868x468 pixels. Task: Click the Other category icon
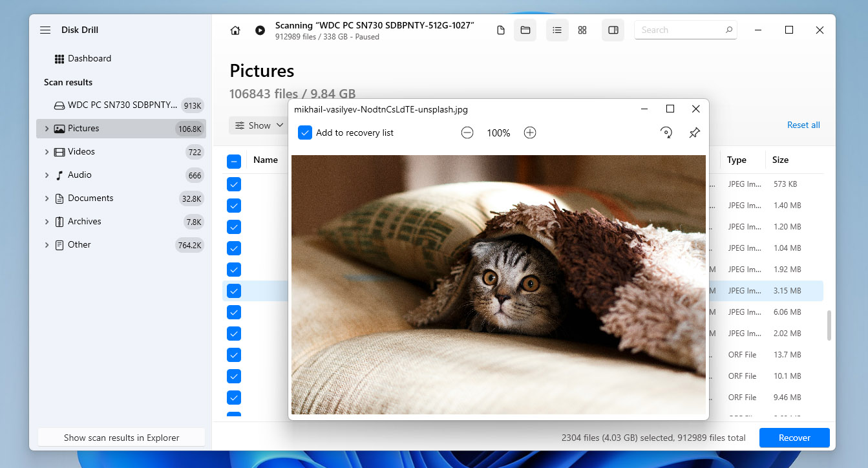coord(59,245)
